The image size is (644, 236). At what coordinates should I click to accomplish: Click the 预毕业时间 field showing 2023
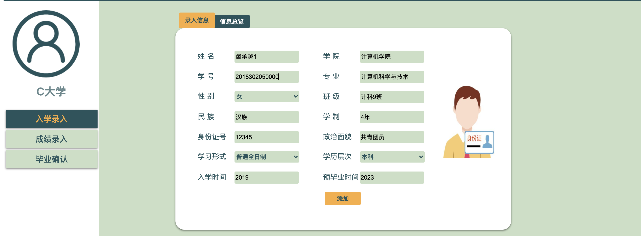(392, 177)
